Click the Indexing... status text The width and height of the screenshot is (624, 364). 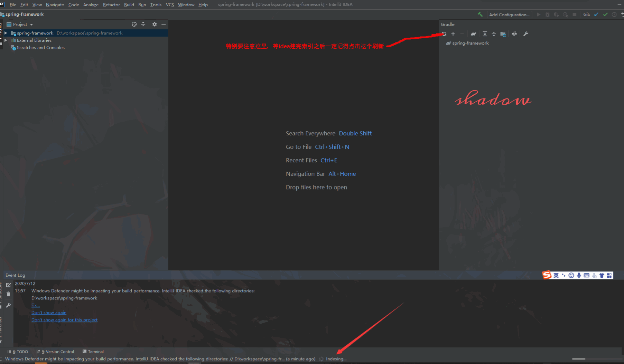pyautogui.click(x=336, y=359)
